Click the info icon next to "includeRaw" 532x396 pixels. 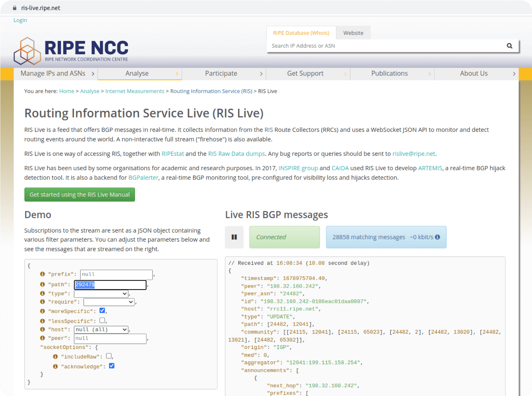coord(55,356)
